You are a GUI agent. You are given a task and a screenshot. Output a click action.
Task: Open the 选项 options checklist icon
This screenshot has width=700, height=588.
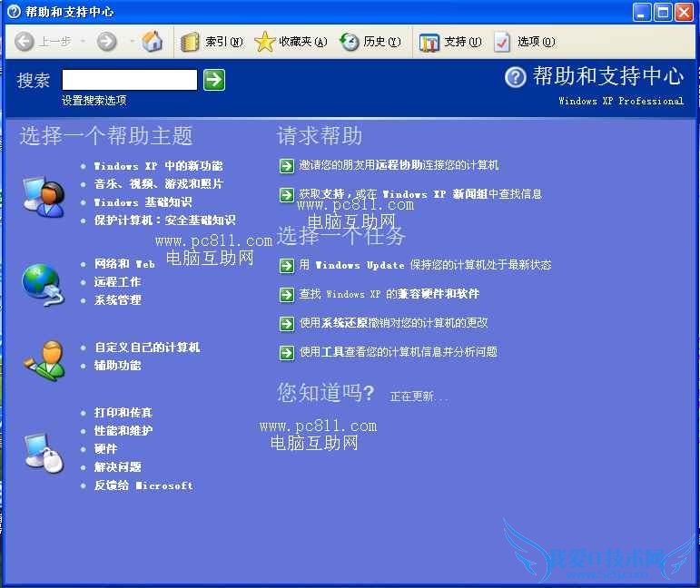[x=502, y=42]
